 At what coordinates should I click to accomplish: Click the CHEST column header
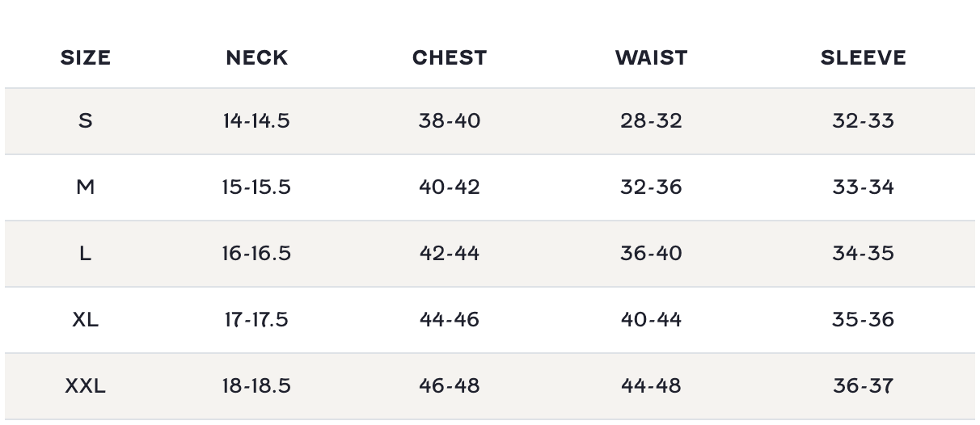point(450,57)
